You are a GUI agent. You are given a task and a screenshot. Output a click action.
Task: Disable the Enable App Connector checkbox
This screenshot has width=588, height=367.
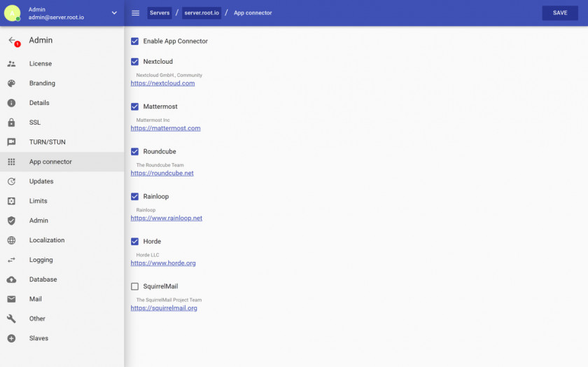pyautogui.click(x=134, y=41)
